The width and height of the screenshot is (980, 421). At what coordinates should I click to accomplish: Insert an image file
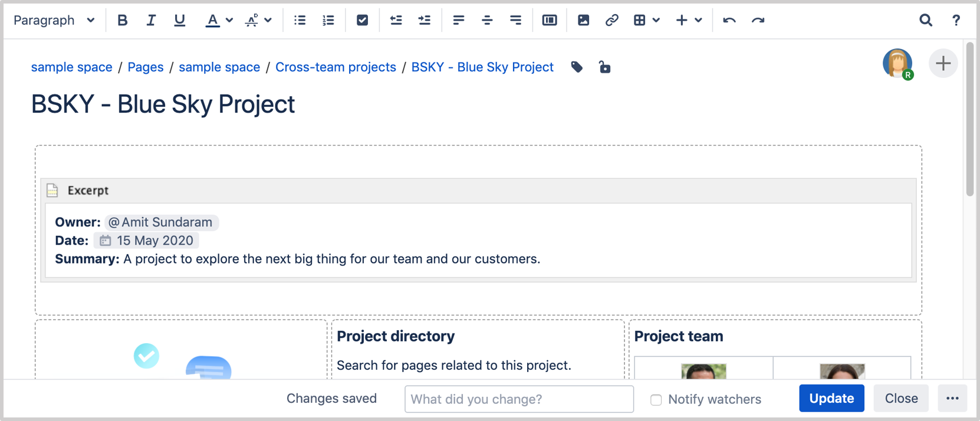point(583,20)
